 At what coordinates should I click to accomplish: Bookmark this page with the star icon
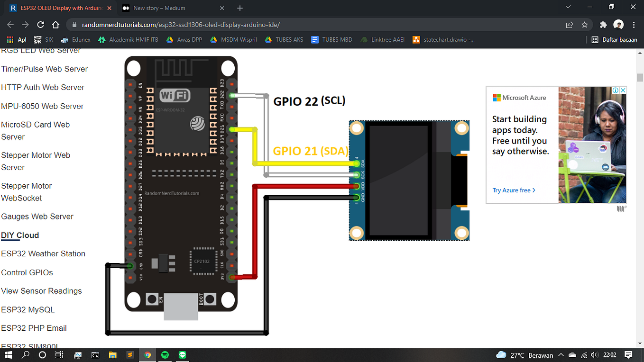[584, 24]
